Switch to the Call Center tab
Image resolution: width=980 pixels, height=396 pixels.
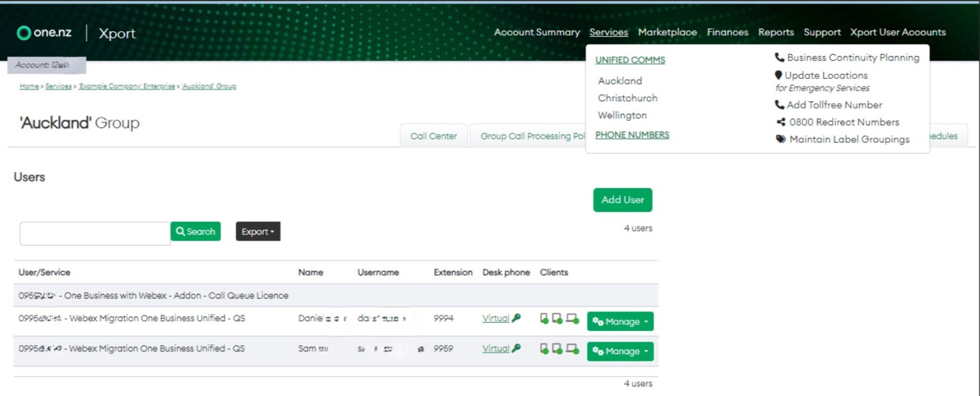[x=433, y=136]
